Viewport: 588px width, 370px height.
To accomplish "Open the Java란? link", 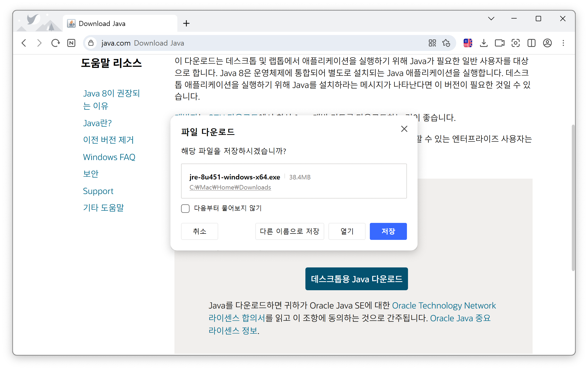I will (x=97, y=123).
